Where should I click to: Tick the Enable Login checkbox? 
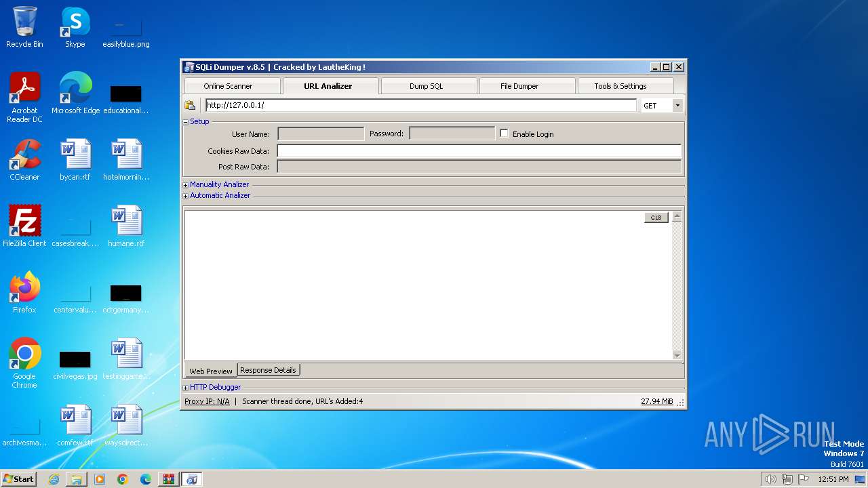504,134
